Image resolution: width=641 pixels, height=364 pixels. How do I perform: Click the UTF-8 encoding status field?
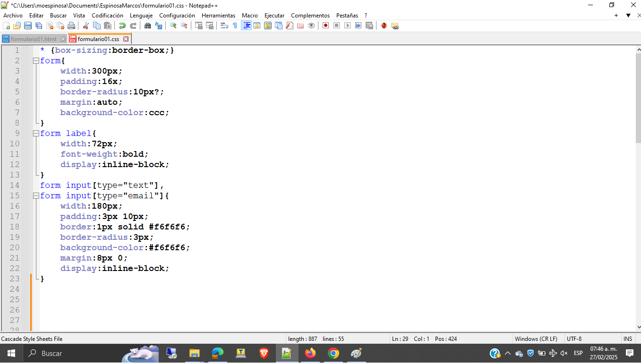click(574, 339)
